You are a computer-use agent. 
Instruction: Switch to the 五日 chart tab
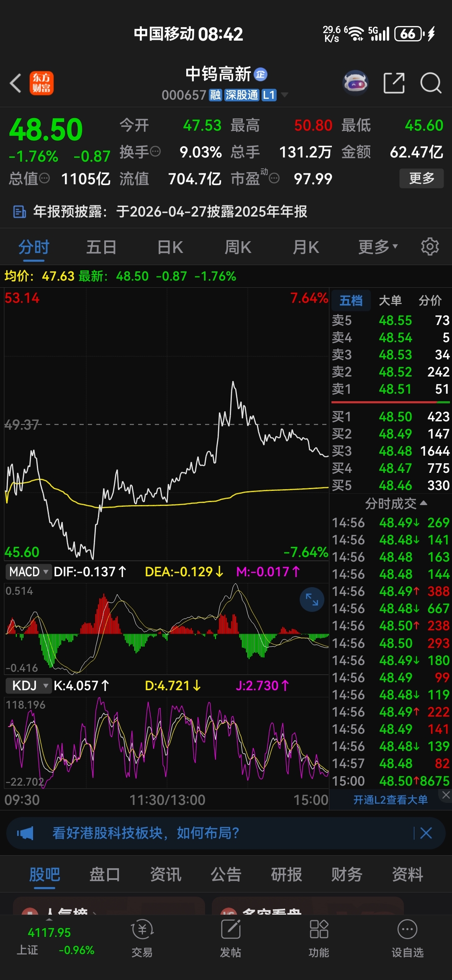(101, 247)
